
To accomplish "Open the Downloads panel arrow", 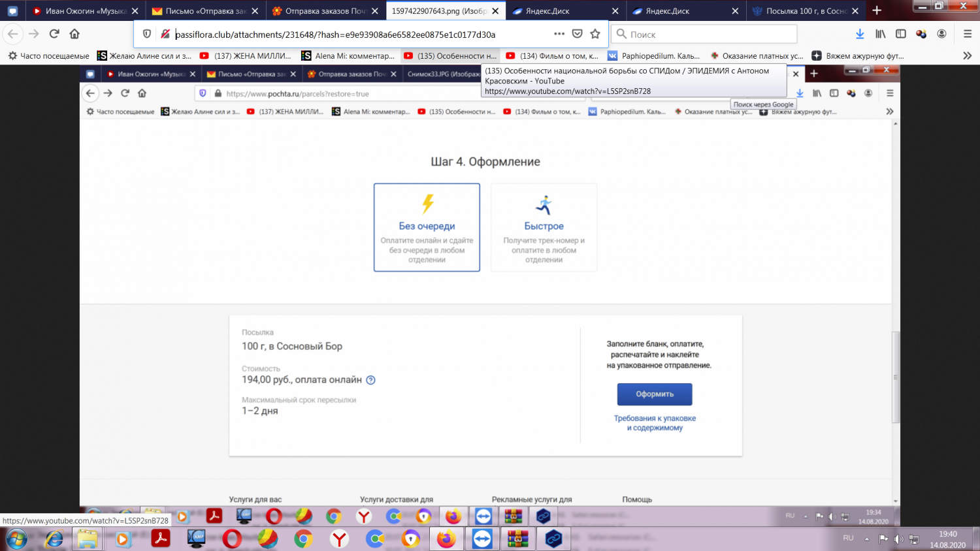I will click(860, 34).
